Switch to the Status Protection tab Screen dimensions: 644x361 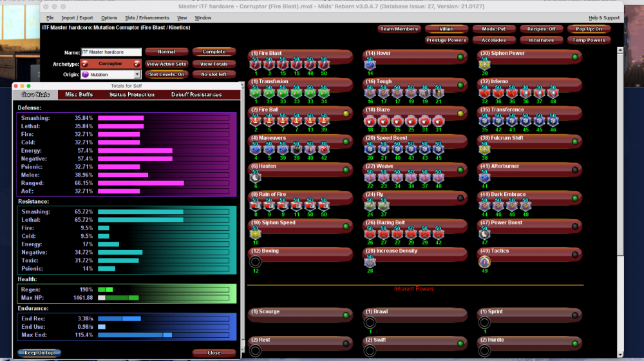tap(132, 95)
